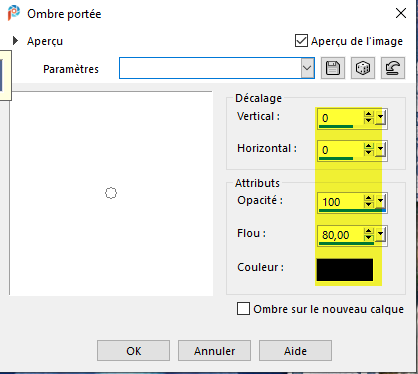Click the Annuler button
Viewport: 418px width, 374px height.
coord(214,351)
